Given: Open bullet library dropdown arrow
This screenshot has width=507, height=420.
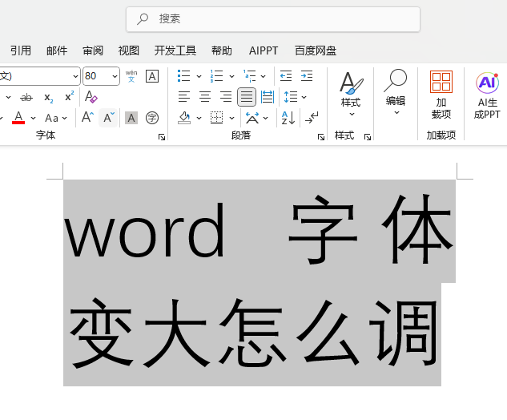Looking at the screenshot, I should click(199, 76).
